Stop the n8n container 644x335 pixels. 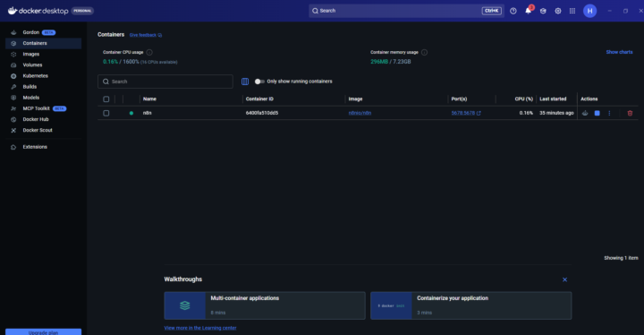tap(597, 113)
